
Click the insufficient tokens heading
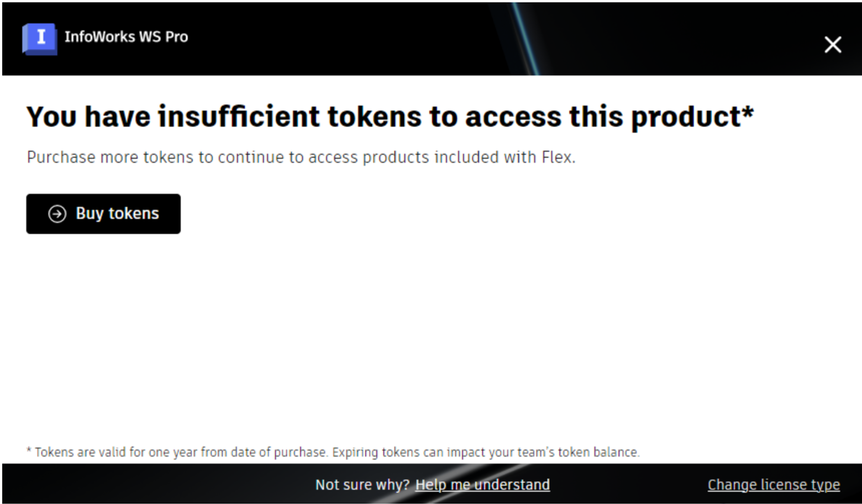(x=390, y=116)
